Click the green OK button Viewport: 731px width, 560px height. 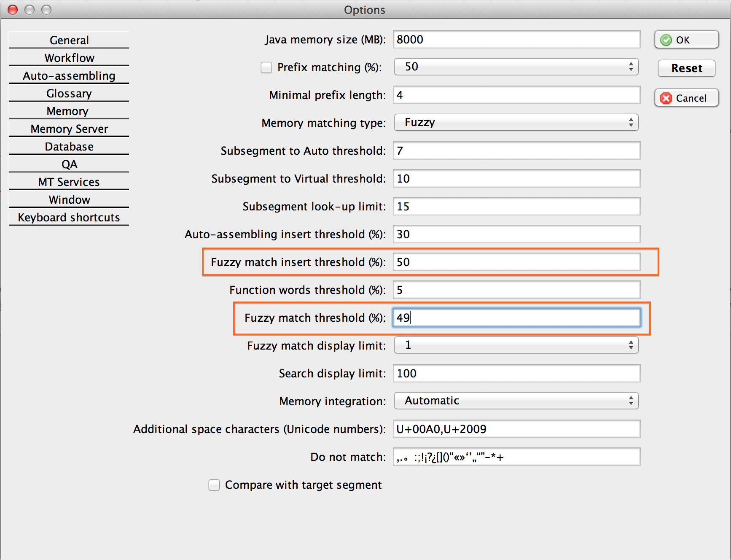pos(686,40)
